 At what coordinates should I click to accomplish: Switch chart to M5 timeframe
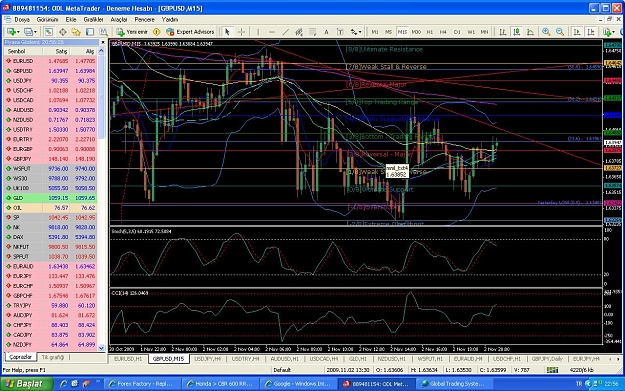[388, 32]
